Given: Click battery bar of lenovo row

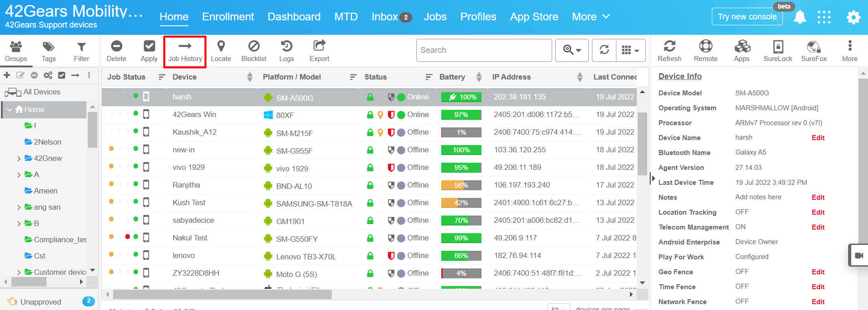Looking at the screenshot, I should 461,256.
